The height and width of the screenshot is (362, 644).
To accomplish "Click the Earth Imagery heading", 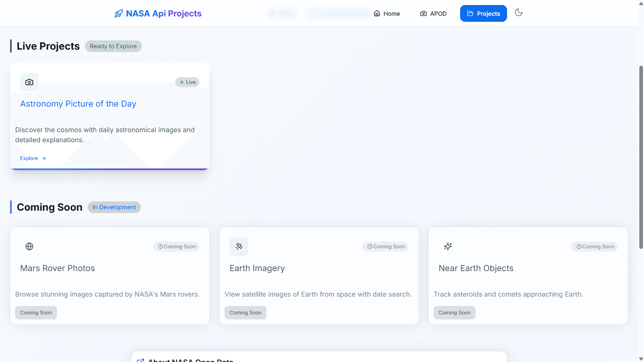I will pyautogui.click(x=257, y=268).
